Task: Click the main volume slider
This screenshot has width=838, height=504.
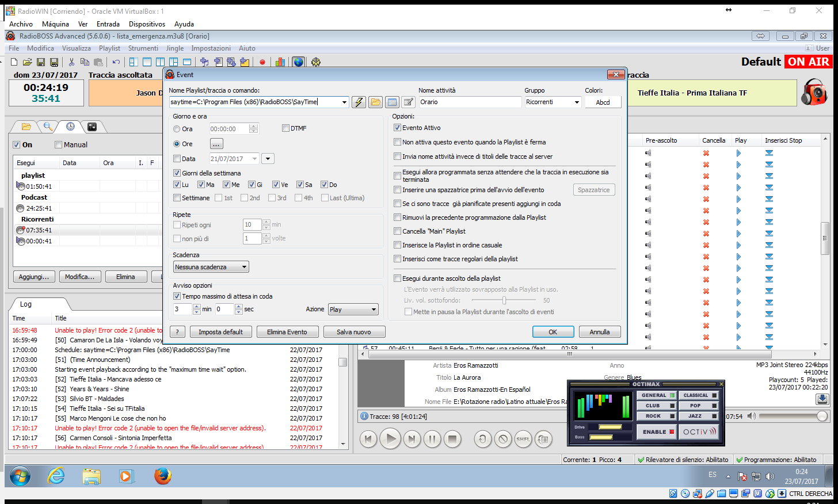Action: pos(793,416)
